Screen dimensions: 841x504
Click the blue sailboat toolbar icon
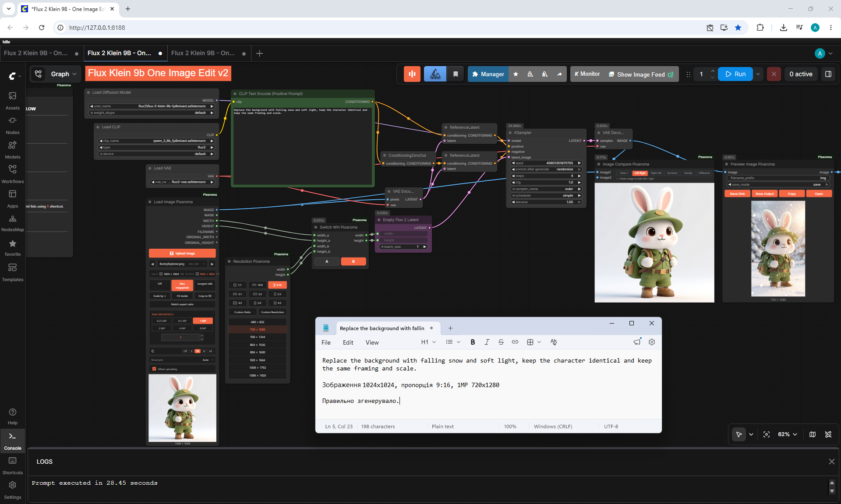(x=435, y=74)
